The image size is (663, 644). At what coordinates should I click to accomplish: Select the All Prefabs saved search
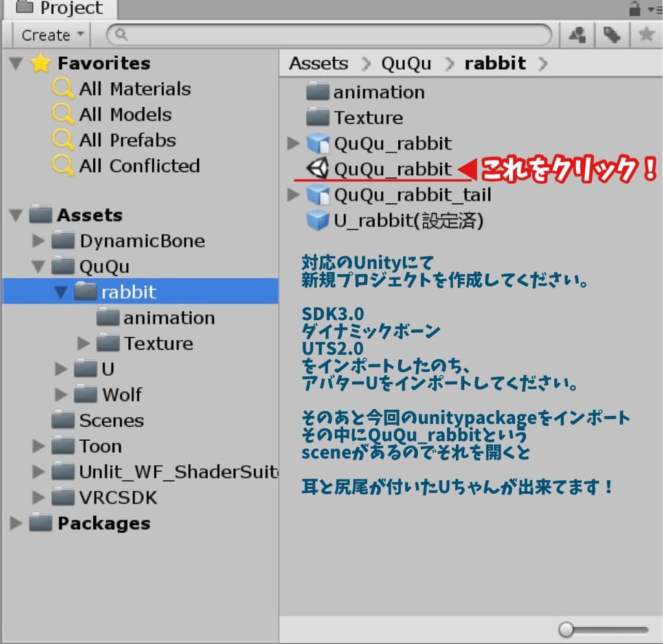tap(127, 140)
